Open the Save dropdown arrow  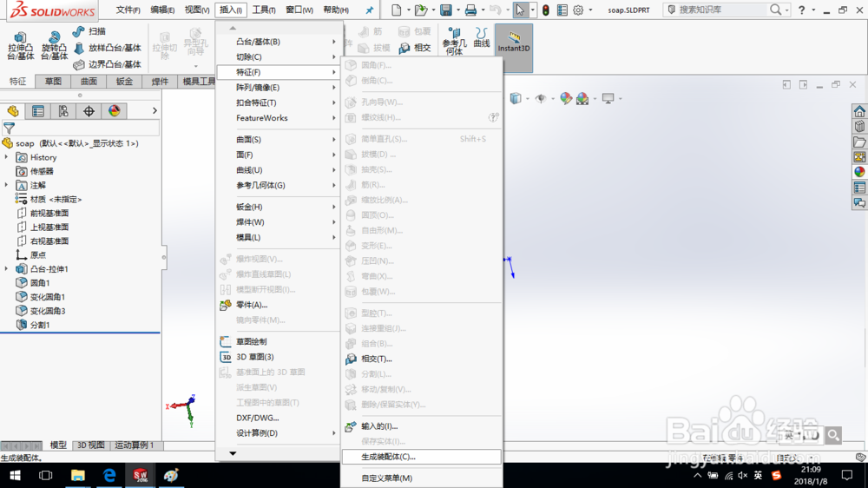click(457, 10)
